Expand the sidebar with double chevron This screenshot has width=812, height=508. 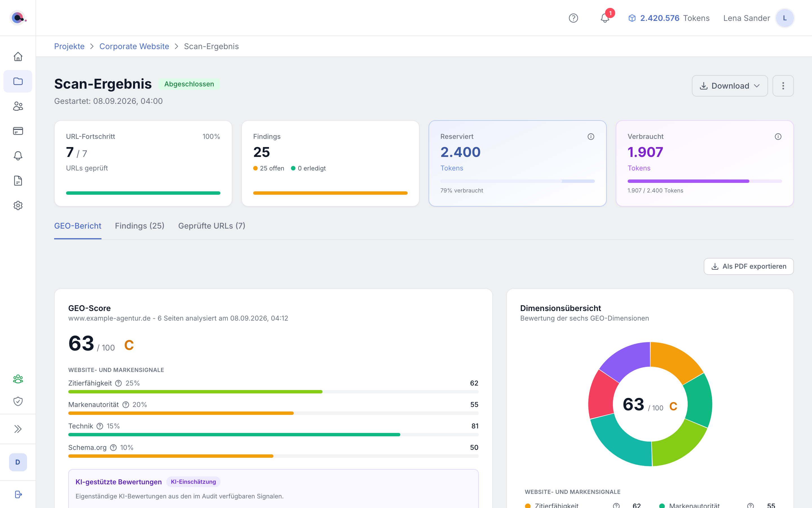(x=18, y=429)
